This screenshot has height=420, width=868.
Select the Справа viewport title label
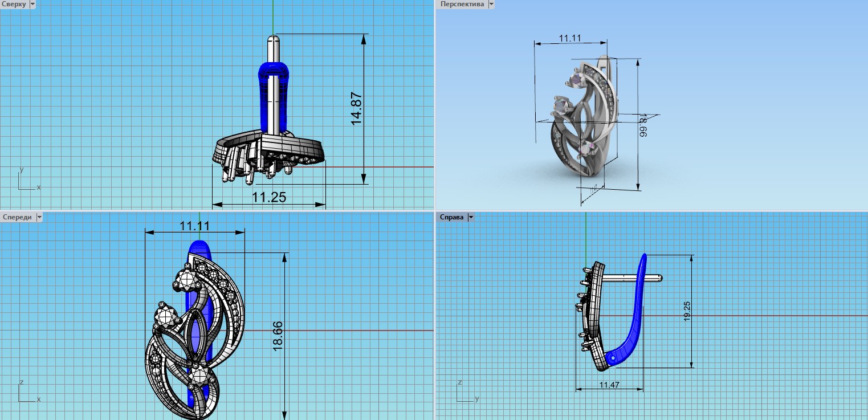point(451,217)
